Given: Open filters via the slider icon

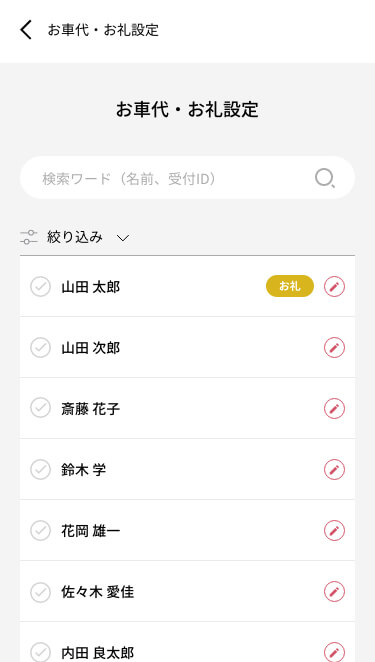Looking at the screenshot, I should tap(28, 237).
